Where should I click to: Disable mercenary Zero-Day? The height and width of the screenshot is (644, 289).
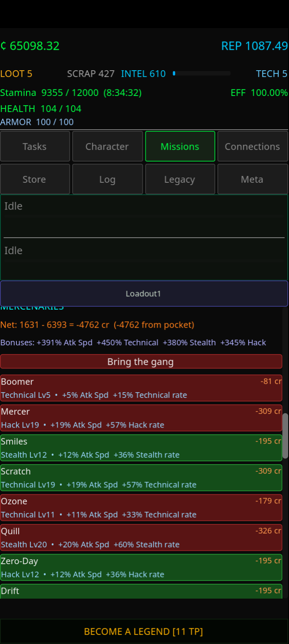(141, 568)
